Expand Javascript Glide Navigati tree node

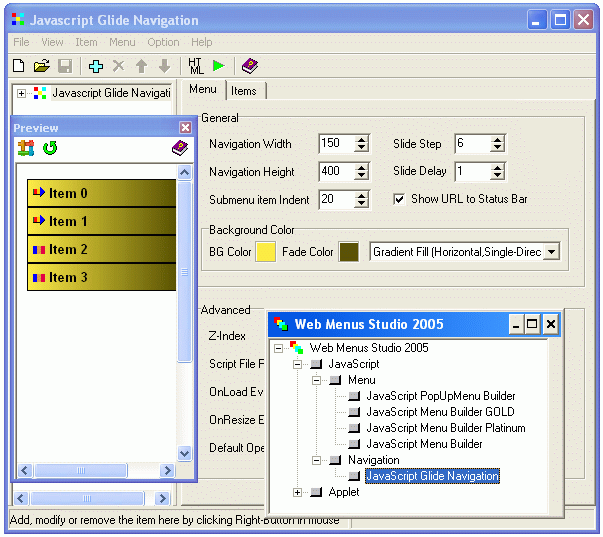click(22, 93)
